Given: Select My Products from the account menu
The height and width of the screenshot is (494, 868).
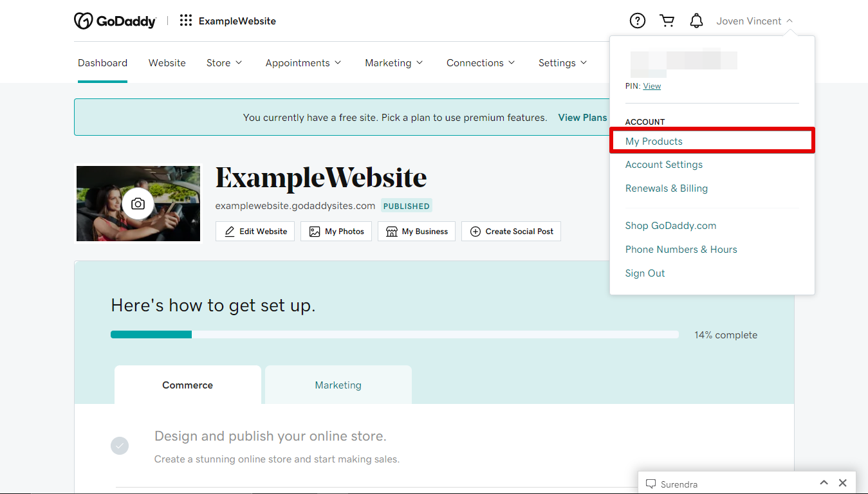Looking at the screenshot, I should tap(654, 141).
